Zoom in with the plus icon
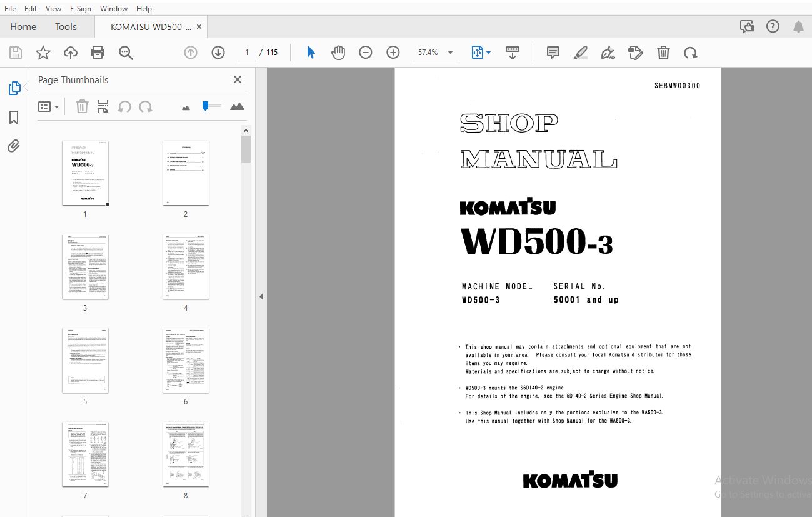Screen dimensions: 812x517 [x=393, y=53]
